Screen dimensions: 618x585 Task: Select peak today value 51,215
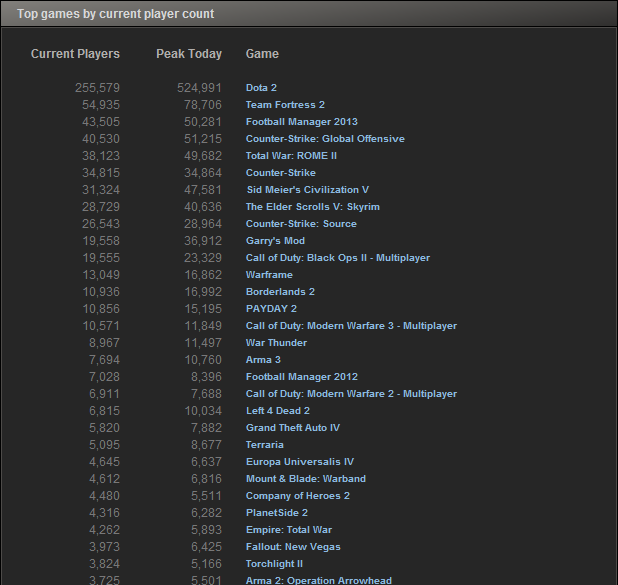(x=203, y=139)
